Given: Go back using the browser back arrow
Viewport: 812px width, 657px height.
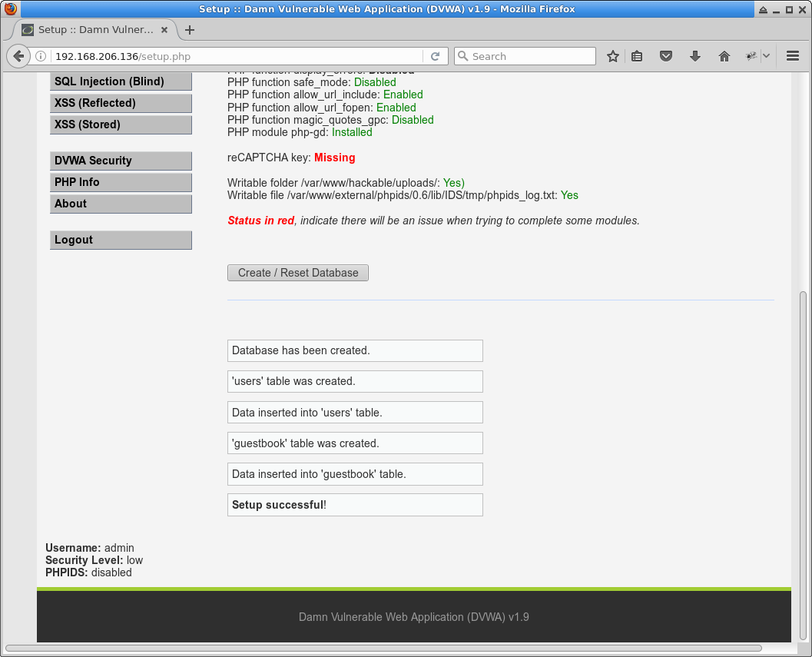Looking at the screenshot, I should (x=18, y=56).
